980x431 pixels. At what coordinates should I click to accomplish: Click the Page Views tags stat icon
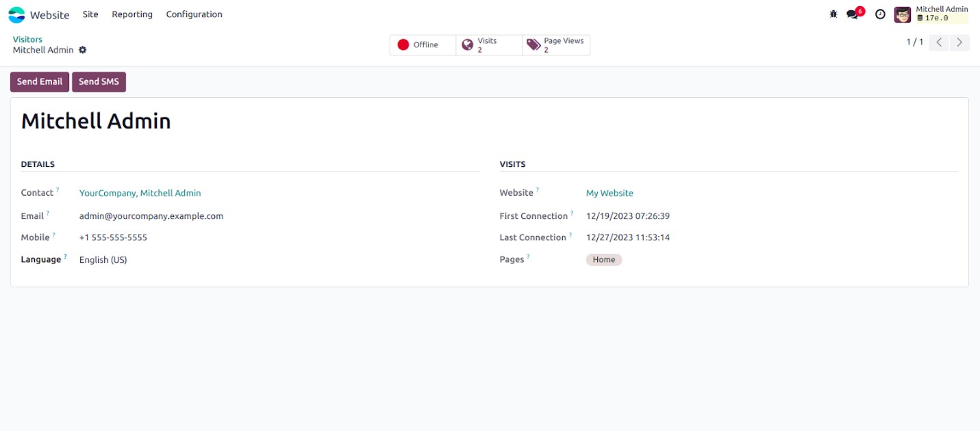pos(536,44)
